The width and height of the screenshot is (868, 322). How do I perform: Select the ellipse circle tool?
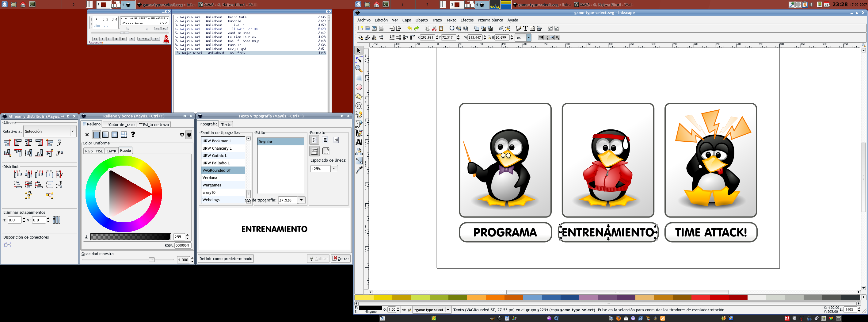(x=359, y=87)
